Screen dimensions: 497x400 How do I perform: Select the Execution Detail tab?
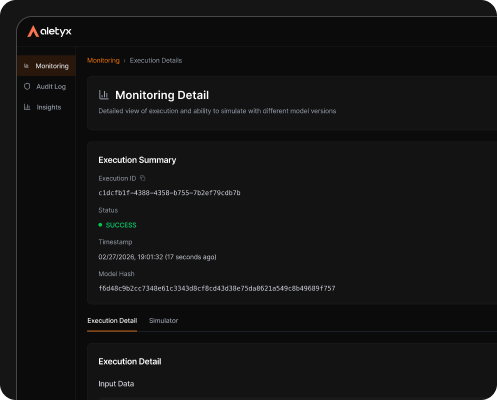coord(112,321)
